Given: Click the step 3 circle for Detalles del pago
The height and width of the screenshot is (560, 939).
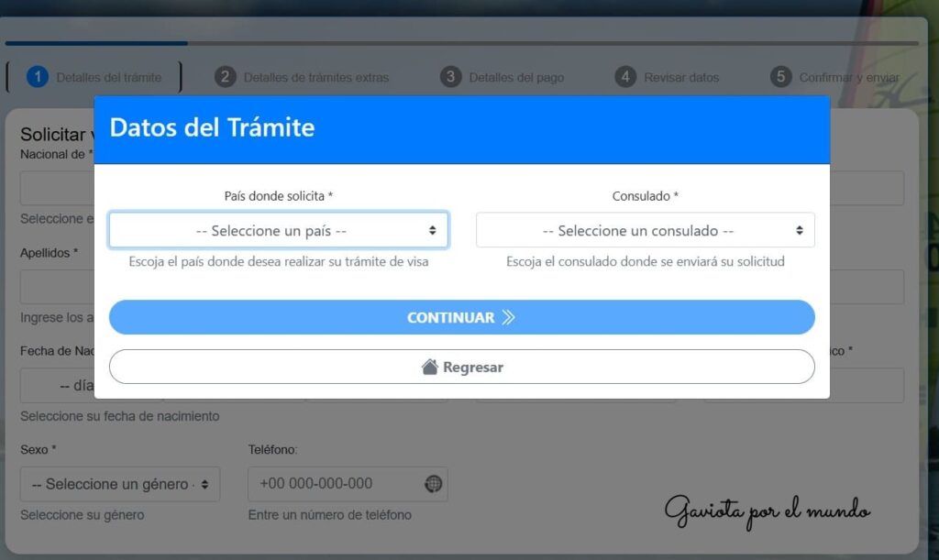Looking at the screenshot, I should (x=451, y=76).
